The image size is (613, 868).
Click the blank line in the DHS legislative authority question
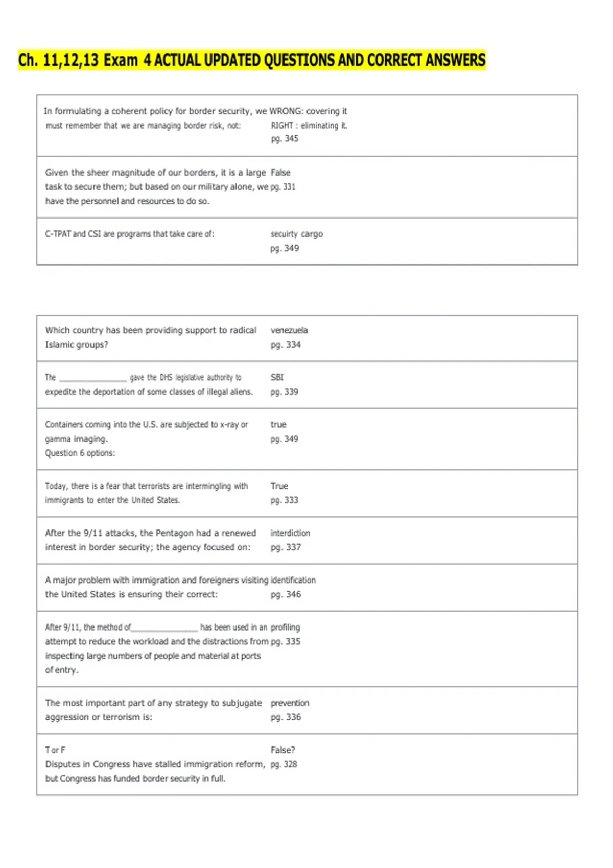93,379
